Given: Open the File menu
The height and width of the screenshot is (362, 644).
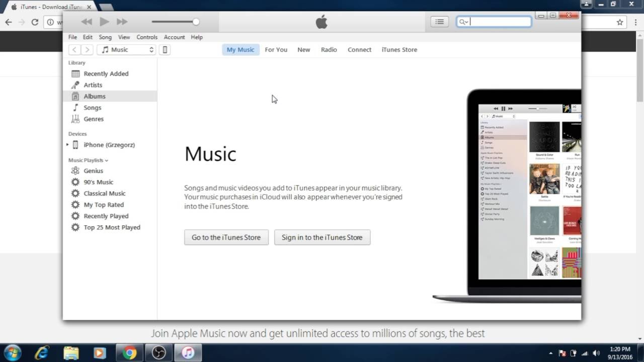Looking at the screenshot, I should [72, 37].
